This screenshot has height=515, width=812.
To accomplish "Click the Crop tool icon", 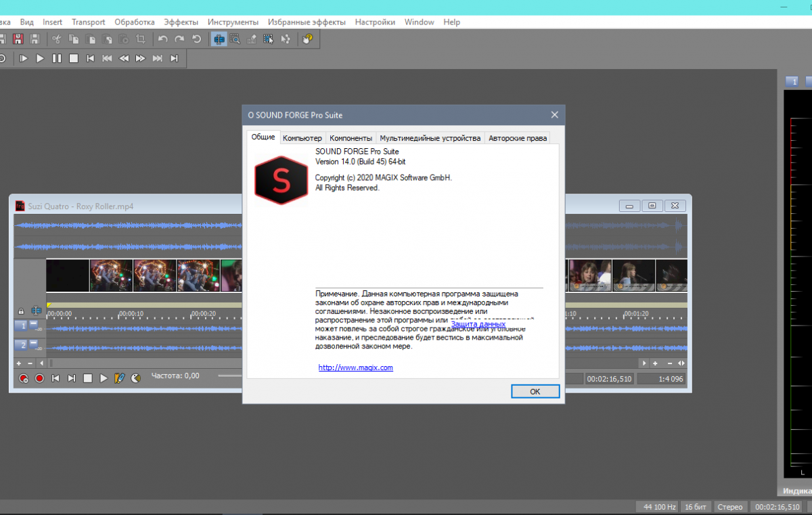I will [x=141, y=39].
